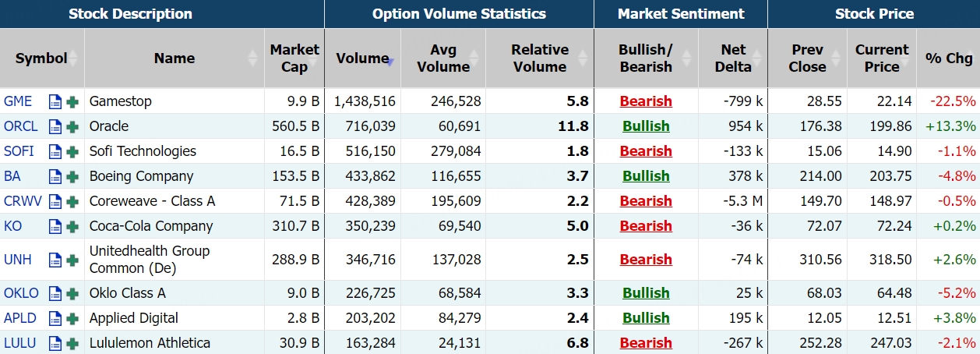
Task: Sort table by Symbol column
Action: (x=42, y=58)
